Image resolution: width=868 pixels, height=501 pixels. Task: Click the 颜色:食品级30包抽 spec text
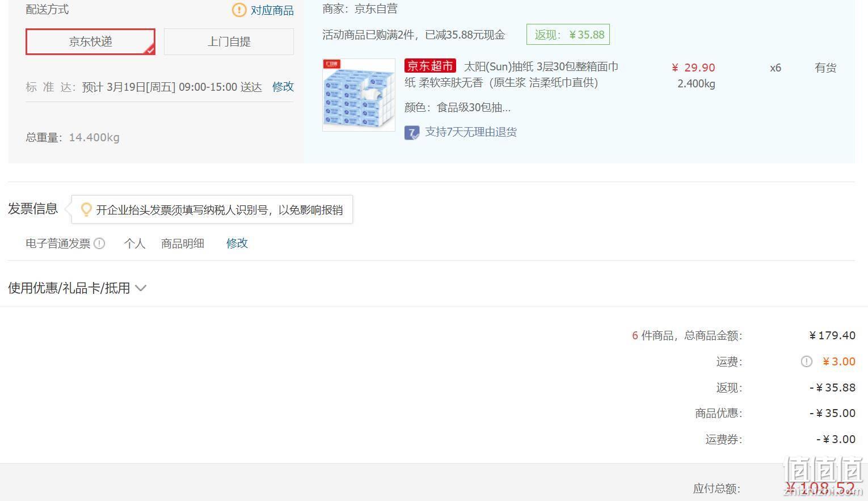point(457,107)
